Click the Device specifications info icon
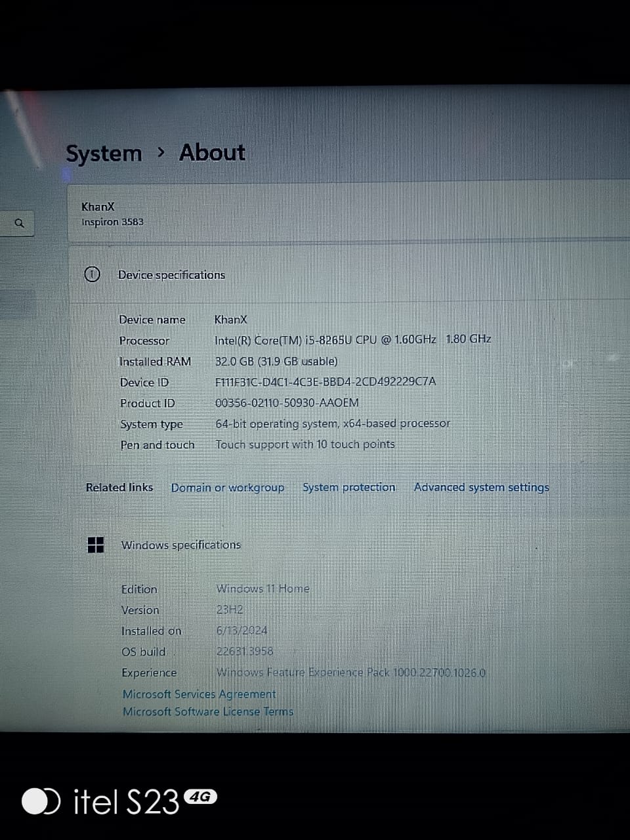This screenshot has height=840, width=630. [93, 274]
